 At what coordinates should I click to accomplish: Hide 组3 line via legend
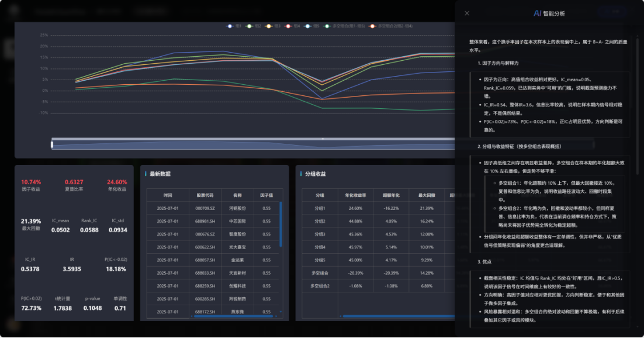click(269, 26)
